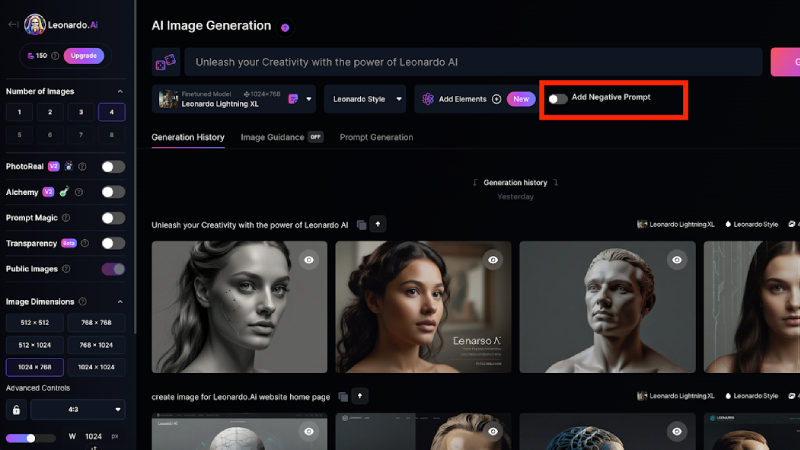Screen dimensions: 800x450
Task: Click the up-arrow icon beside the website home page prompt
Action: pyautogui.click(x=359, y=396)
